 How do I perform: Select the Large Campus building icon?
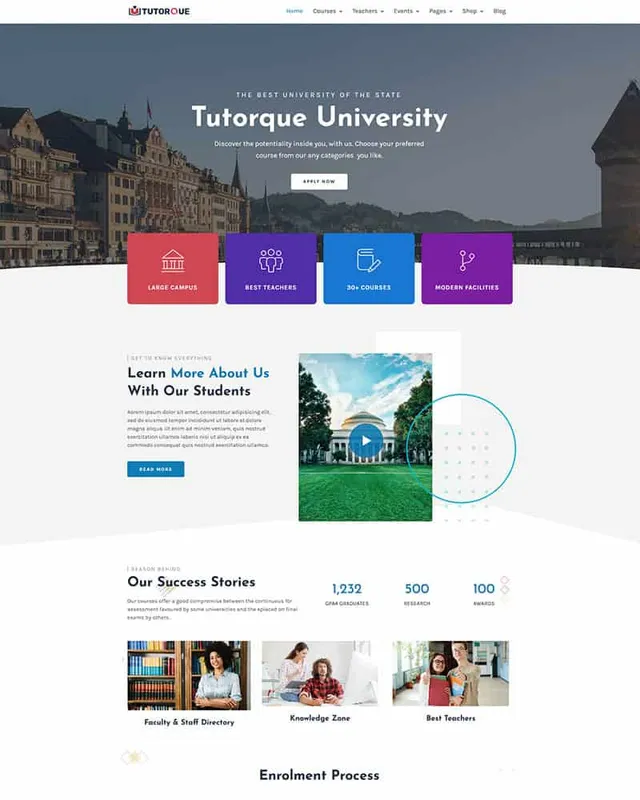pos(173,260)
